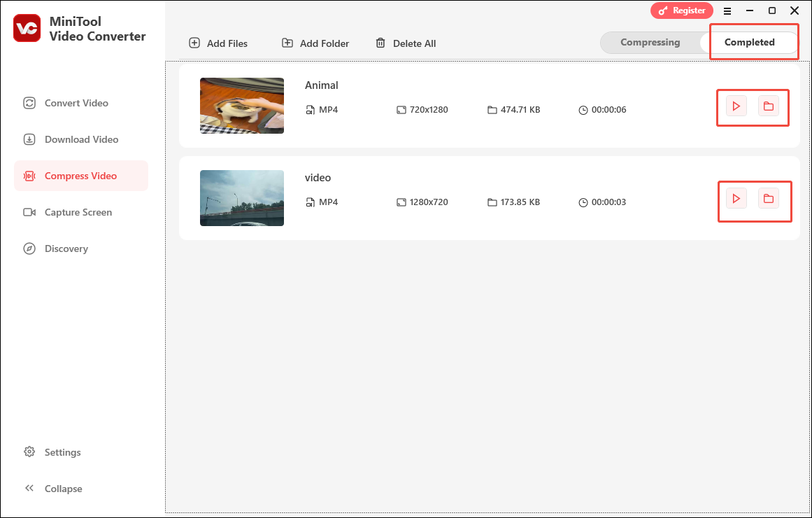
Task: Open the Settings page
Action: [x=52, y=452]
